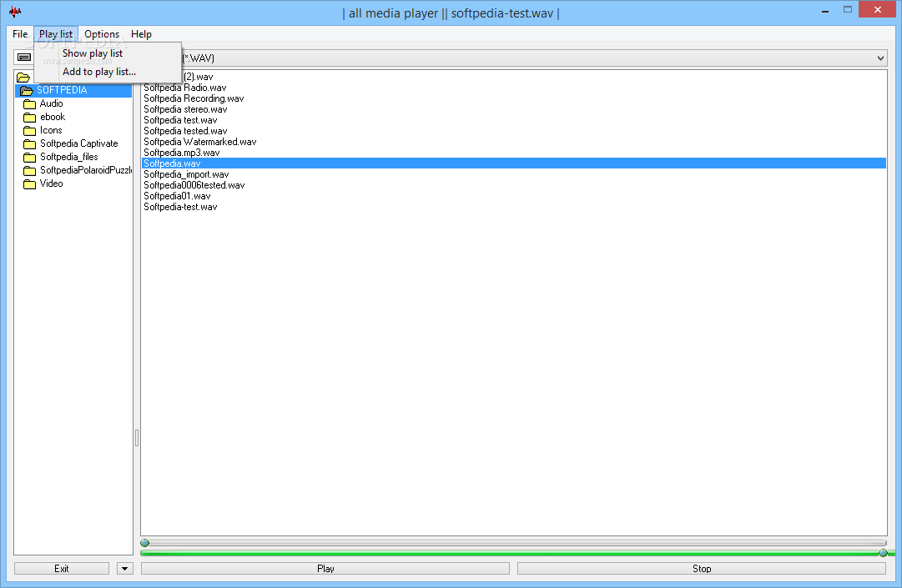Image resolution: width=902 pixels, height=588 pixels.
Task: Select the Icons folder label
Action: [x=51, y=130]
